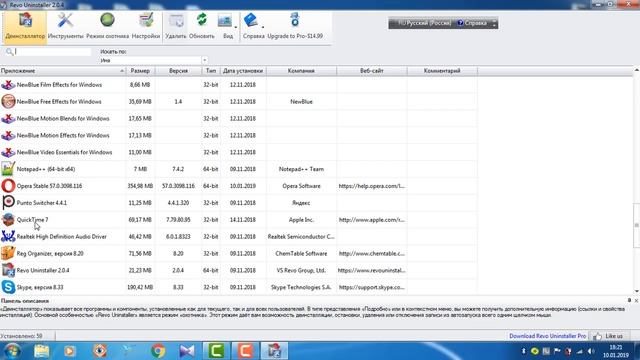Open Windows Explorer from taskbar

[41, 351]
